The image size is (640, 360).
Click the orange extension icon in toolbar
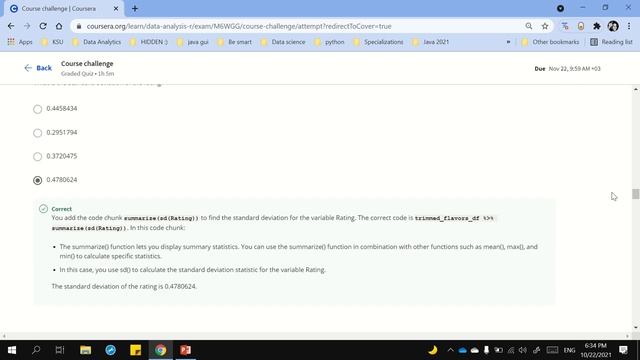click(x=581, y=26)
